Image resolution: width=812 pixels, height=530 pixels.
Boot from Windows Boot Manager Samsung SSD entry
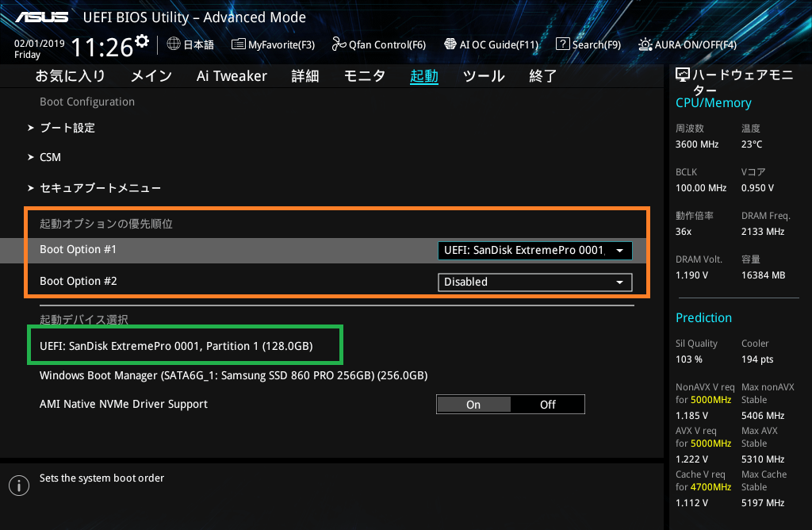pos(234,375)
